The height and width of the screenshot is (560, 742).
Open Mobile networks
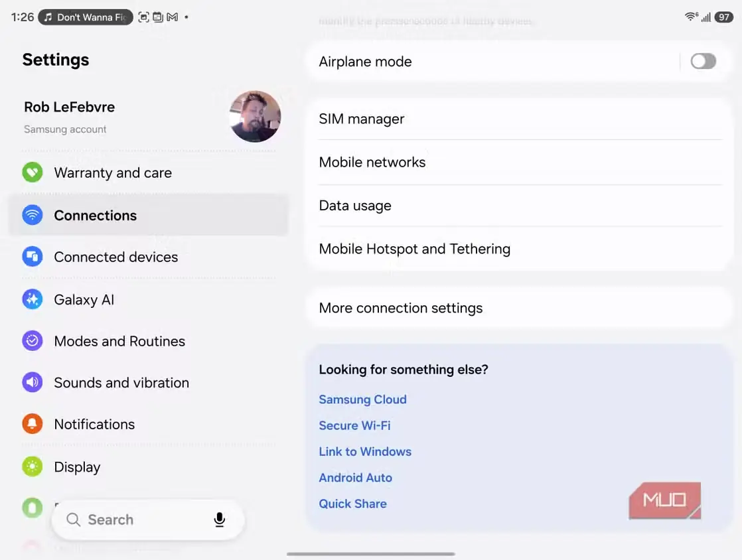point(520,163)
